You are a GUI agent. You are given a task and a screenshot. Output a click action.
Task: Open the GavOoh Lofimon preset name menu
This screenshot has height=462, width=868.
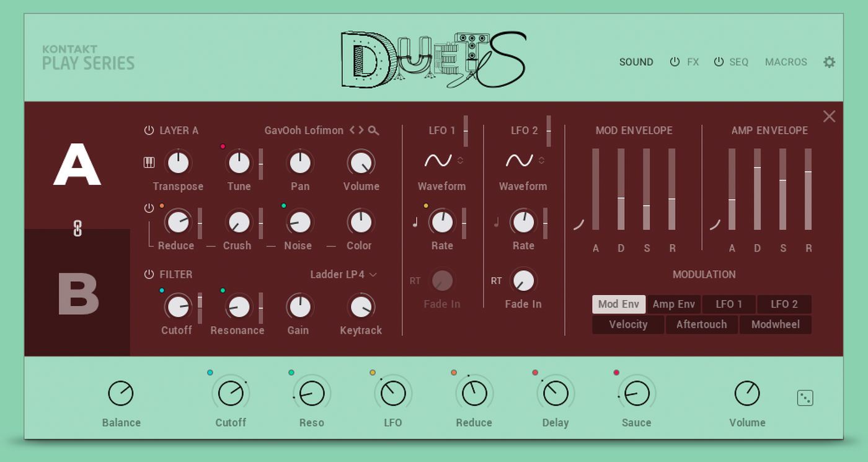tap(304, 130)
